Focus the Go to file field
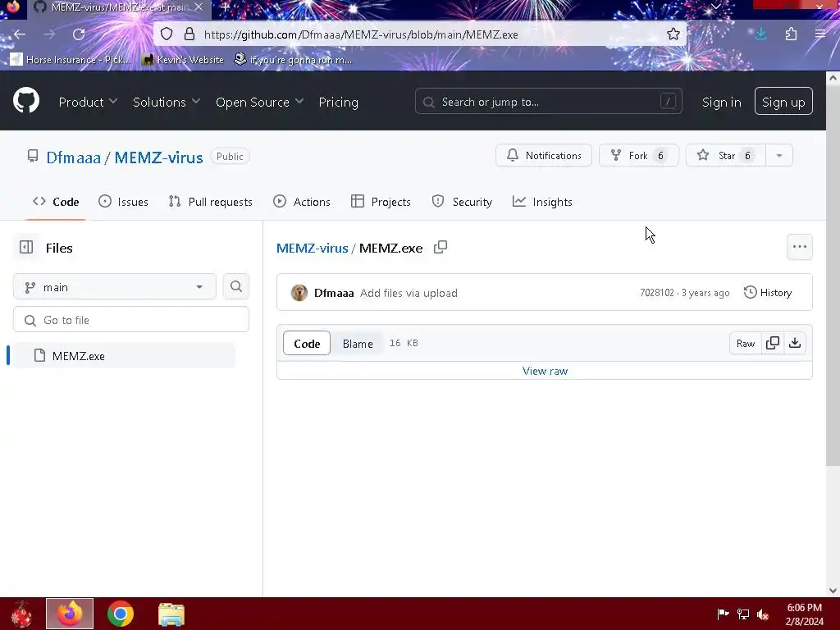 [x=131, y=320]
